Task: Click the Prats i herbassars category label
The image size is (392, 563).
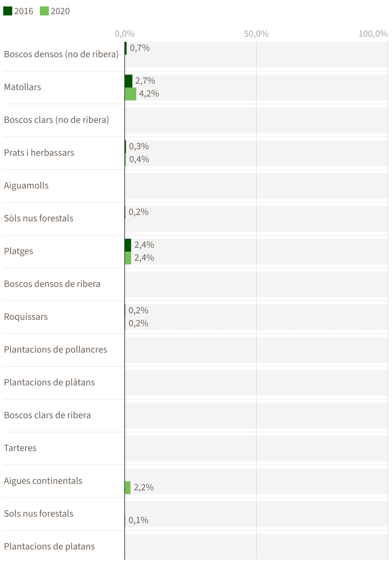Action: click(x=39, y=152)
